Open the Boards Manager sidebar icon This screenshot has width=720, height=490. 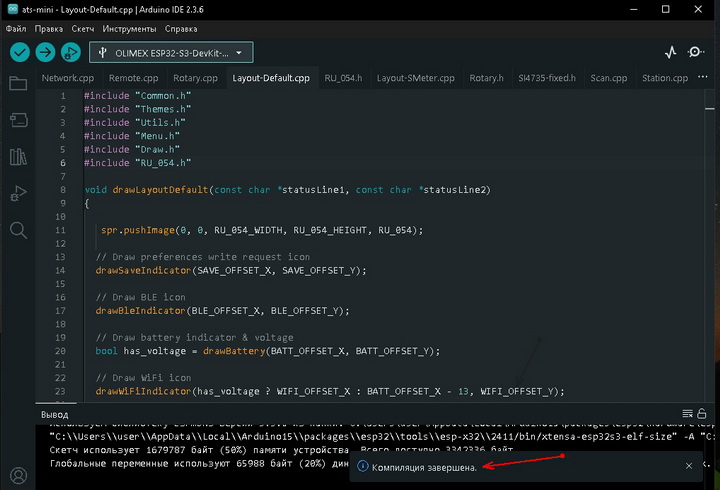point(18,120)
